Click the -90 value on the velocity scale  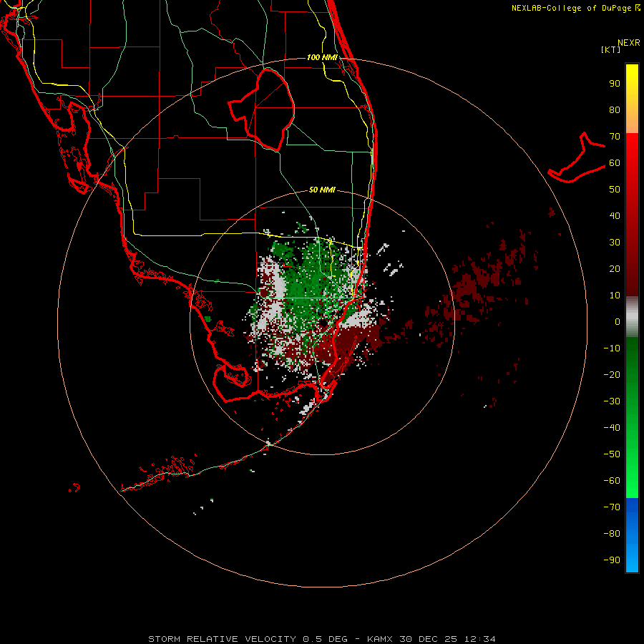pos(612,560)
